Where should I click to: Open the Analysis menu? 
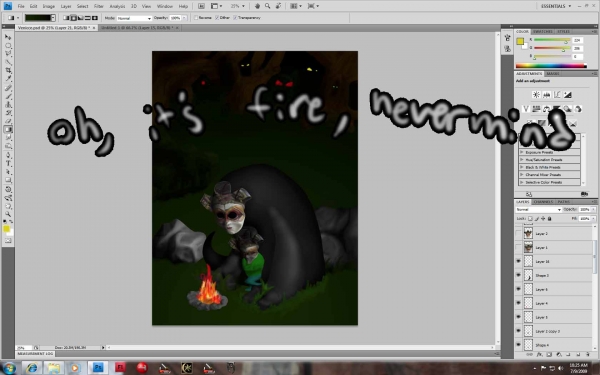tap(117, 6)
